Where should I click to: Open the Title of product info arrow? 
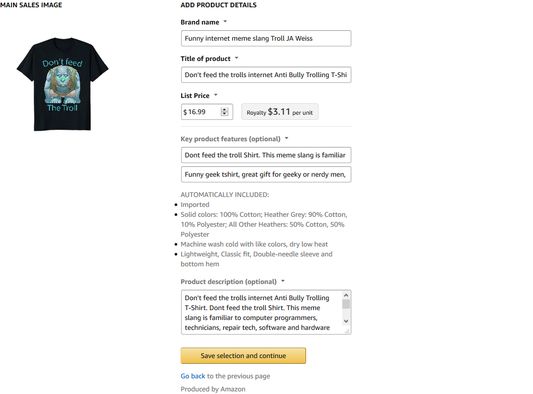pos(237,58)
